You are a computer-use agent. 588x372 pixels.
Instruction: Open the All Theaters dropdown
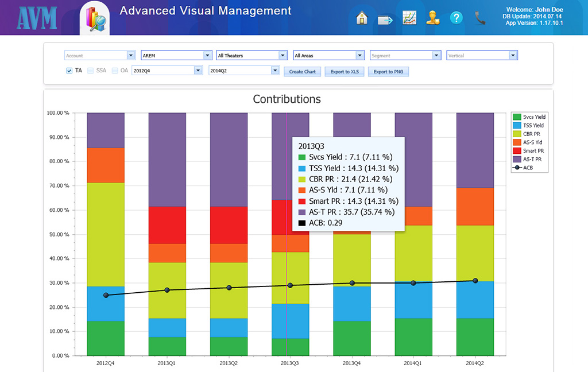pyautogui.click(x=283, y=56)
